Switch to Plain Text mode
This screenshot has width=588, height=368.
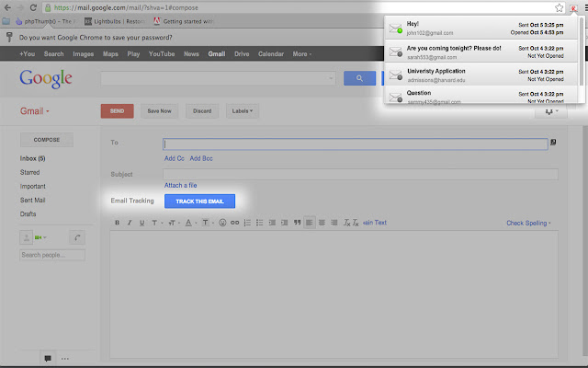click(x=375, y=223)
